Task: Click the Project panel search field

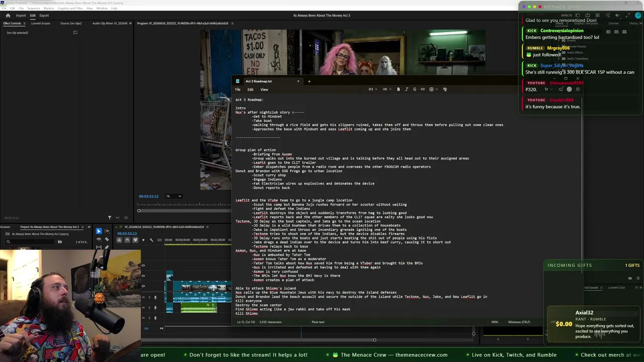Action: [31, 242]
